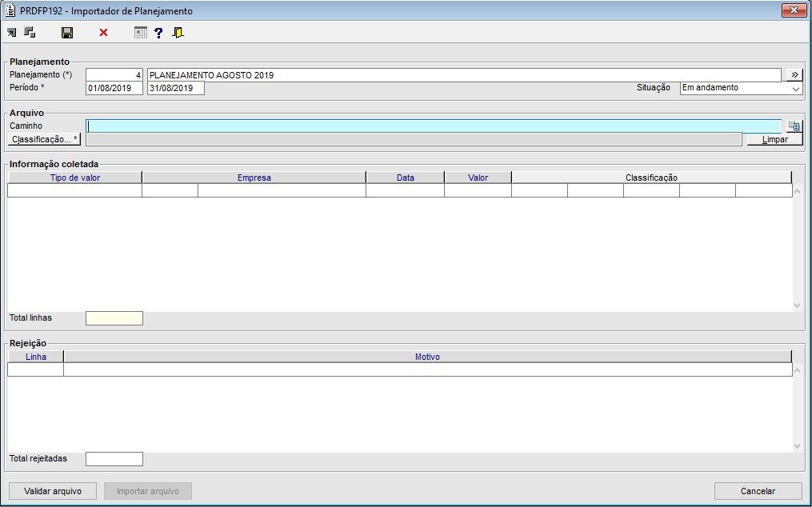This screenshot has height=507, width=812.
Task: Click the browse file icon beside Caminho
Action: [794, 126]
